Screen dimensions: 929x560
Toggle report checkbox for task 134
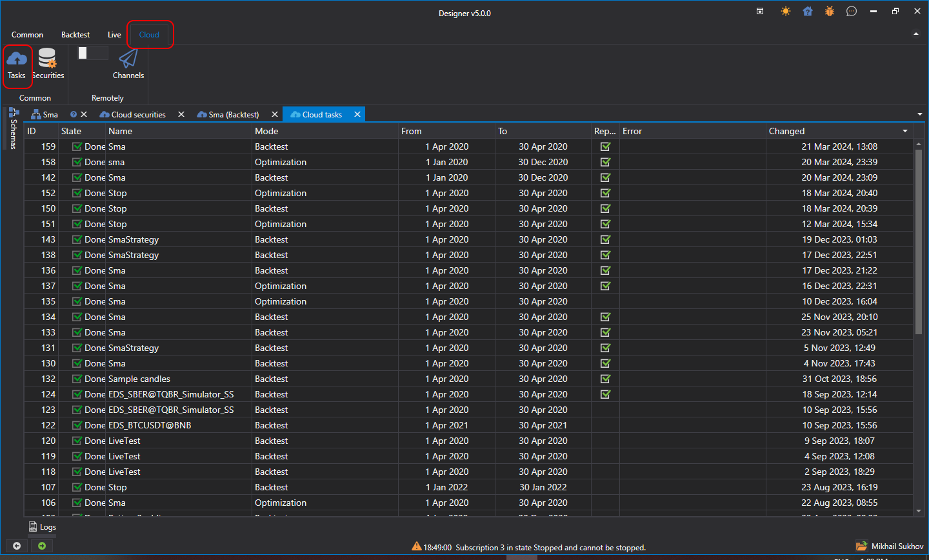(605, 317)
